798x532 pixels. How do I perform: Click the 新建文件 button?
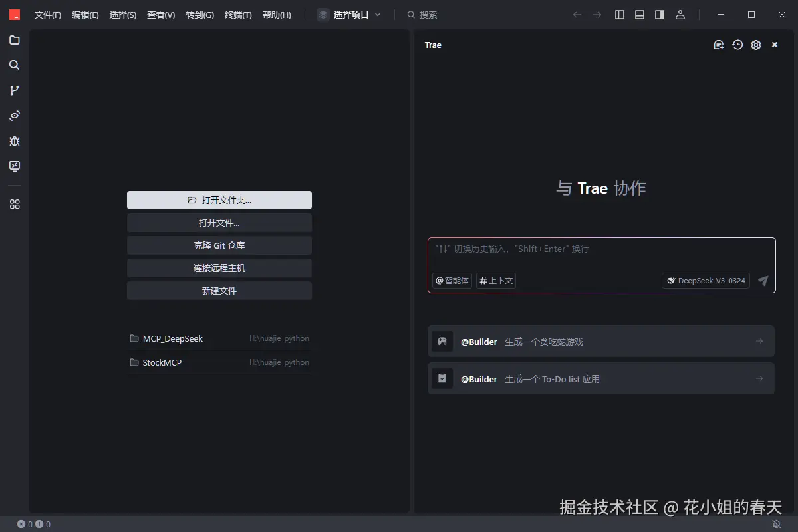click(x=219, y=291)
